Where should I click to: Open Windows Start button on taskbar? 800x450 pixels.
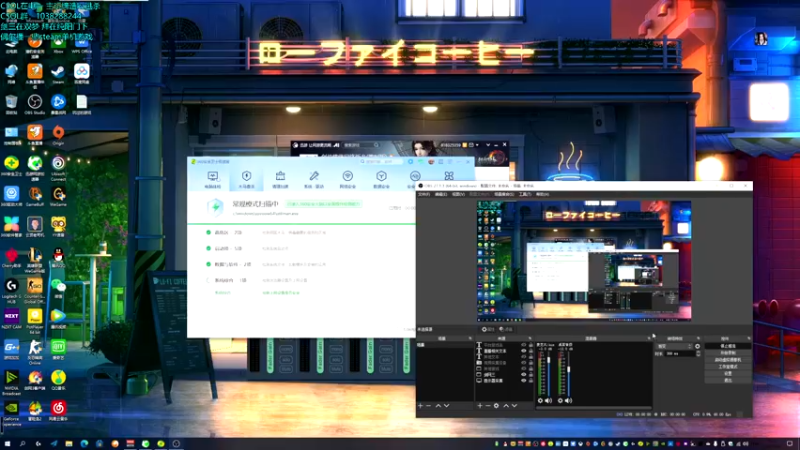[x=7, y=444]
